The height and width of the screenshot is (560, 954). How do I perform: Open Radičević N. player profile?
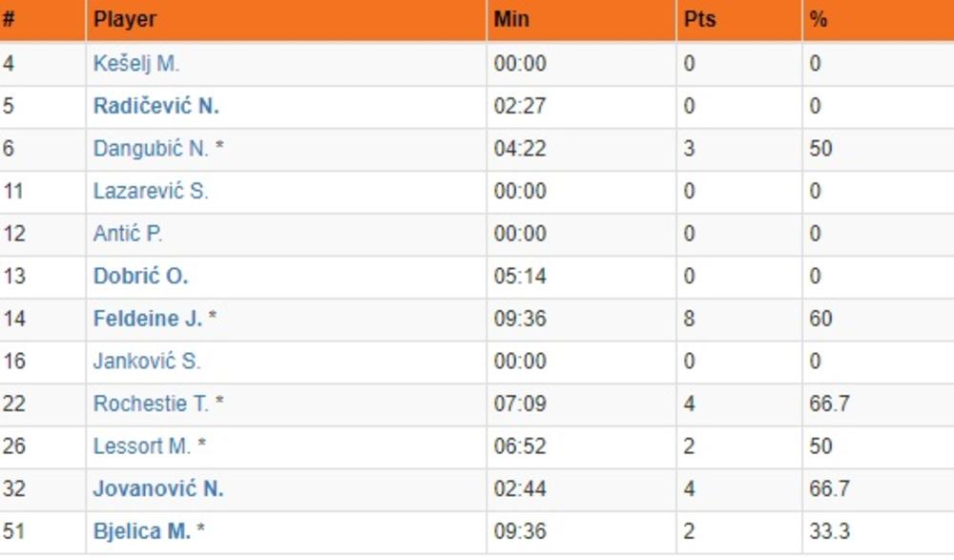(x=156, y=106)
